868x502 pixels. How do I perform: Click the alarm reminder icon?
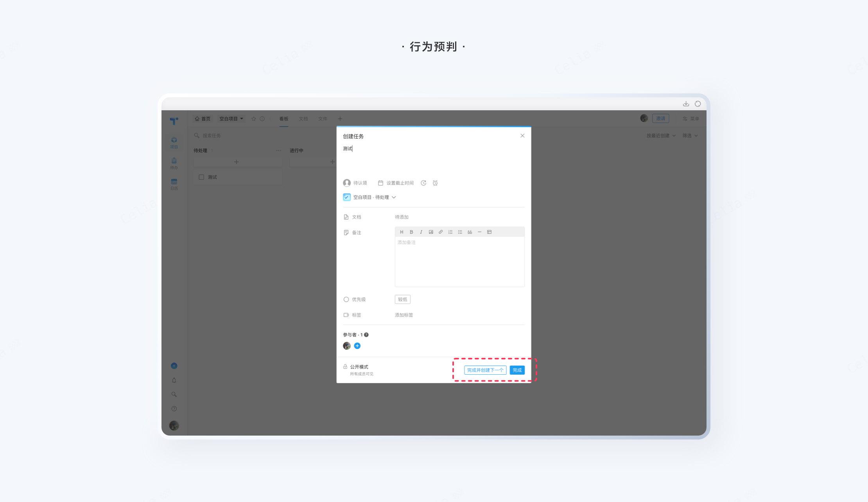click(435, 183)
